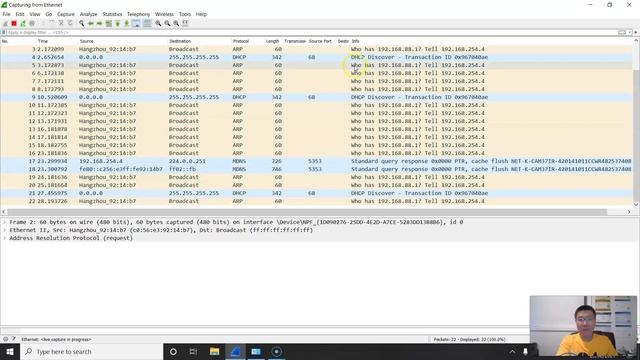The height and width of the screenshot is (360, 640).
Task: Open File Explorer from the taskbar
Action: click(214, 351)
